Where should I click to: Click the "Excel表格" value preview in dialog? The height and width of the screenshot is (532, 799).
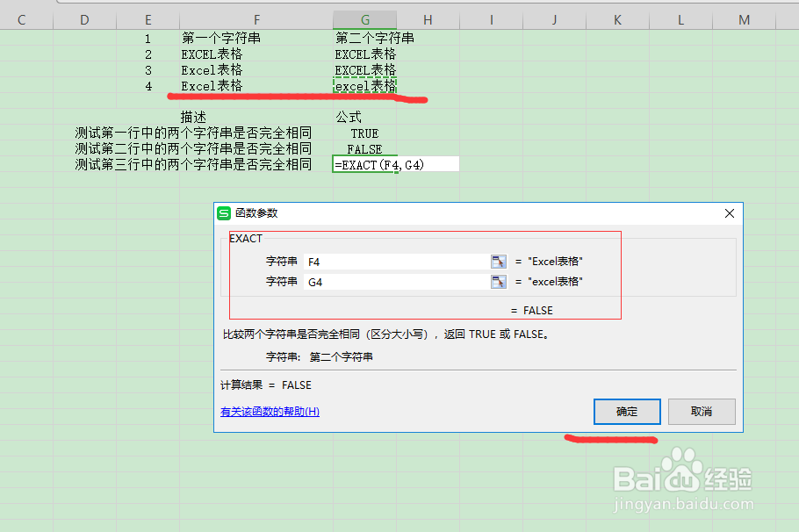tap(555, 262)
